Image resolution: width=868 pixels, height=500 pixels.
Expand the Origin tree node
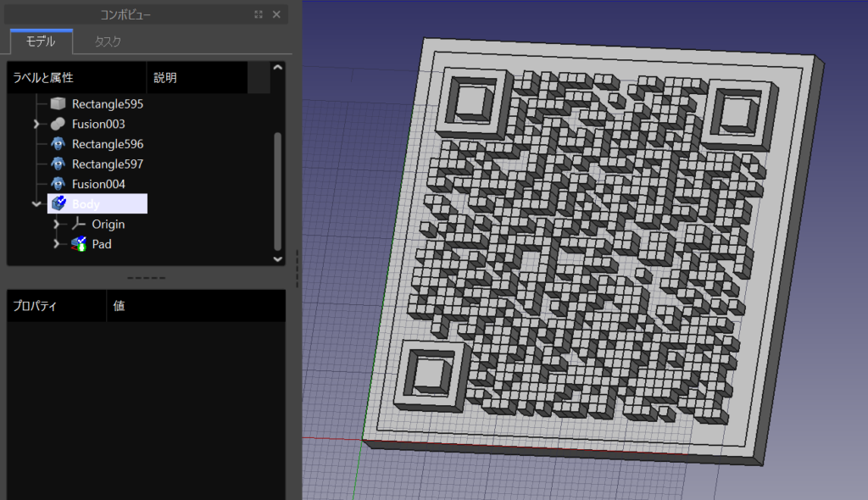(x=57, y=225)
